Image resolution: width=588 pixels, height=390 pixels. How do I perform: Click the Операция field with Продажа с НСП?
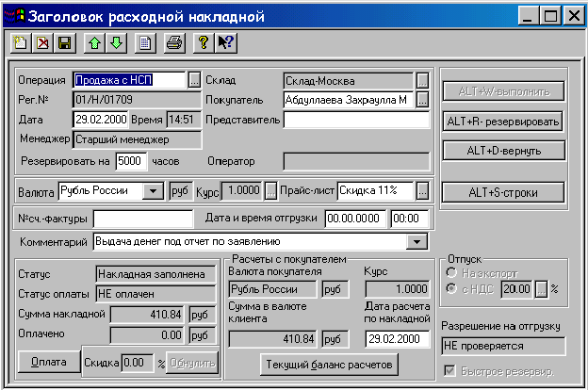(x=130, y=80)
